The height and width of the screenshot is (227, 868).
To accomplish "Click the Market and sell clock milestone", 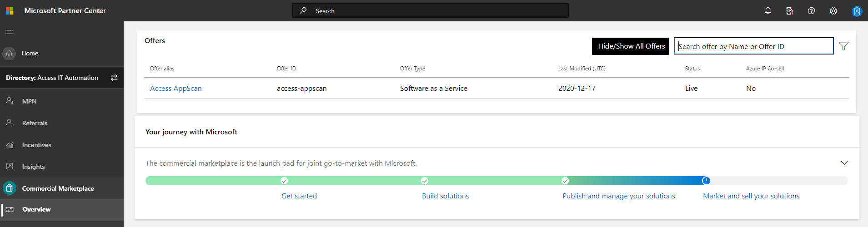I will [706, 181].
